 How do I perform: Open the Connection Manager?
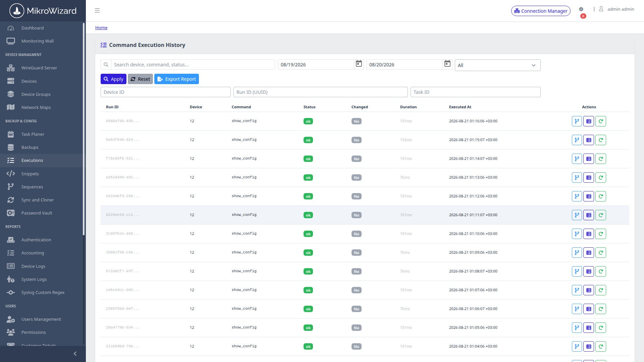click(541, 11)
